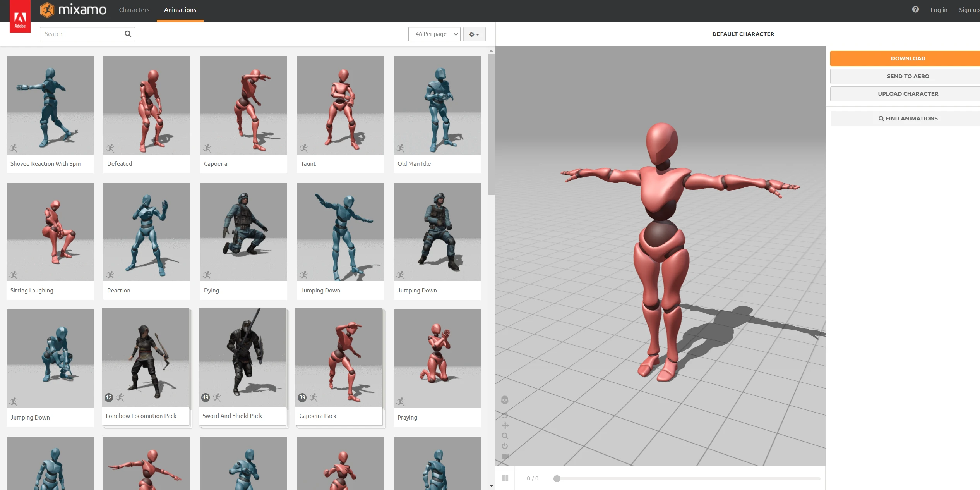980x490 pixels.
Task: Click running-figure icon on Longbow Locomotion Pack
Action: click(120, 397)
